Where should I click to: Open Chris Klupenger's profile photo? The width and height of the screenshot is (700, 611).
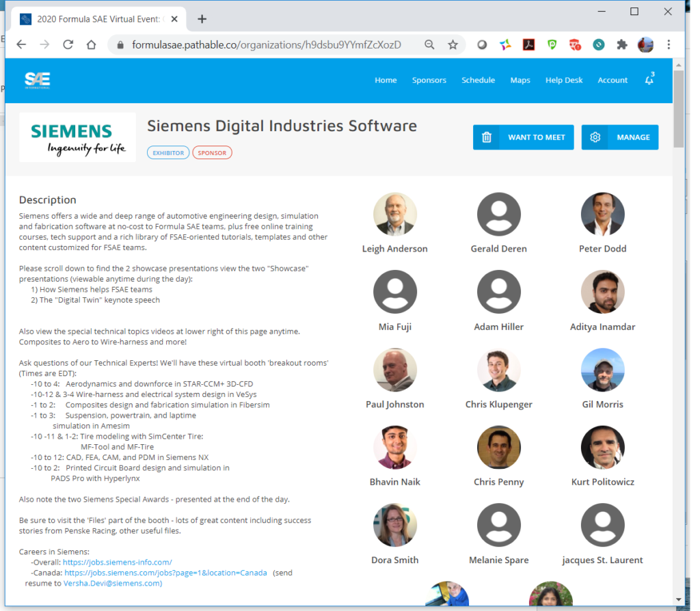pyautogui.click(x=498, y=370)
